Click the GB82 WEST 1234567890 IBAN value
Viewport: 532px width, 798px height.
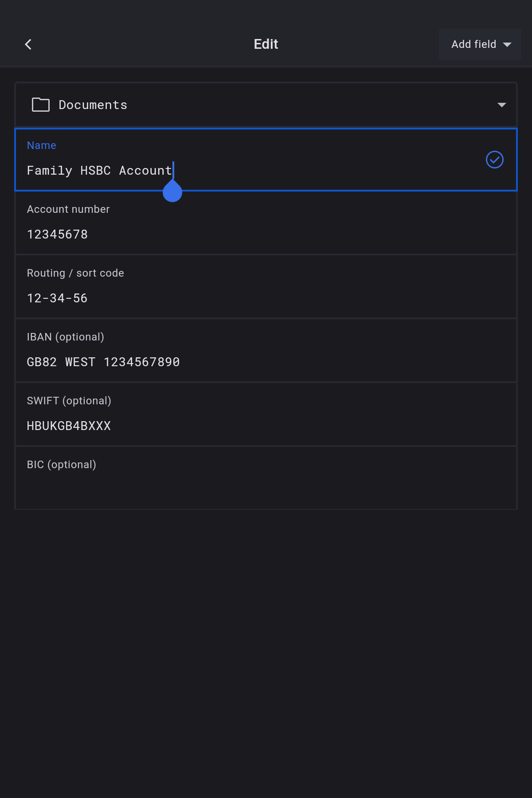tap(103, 362)
